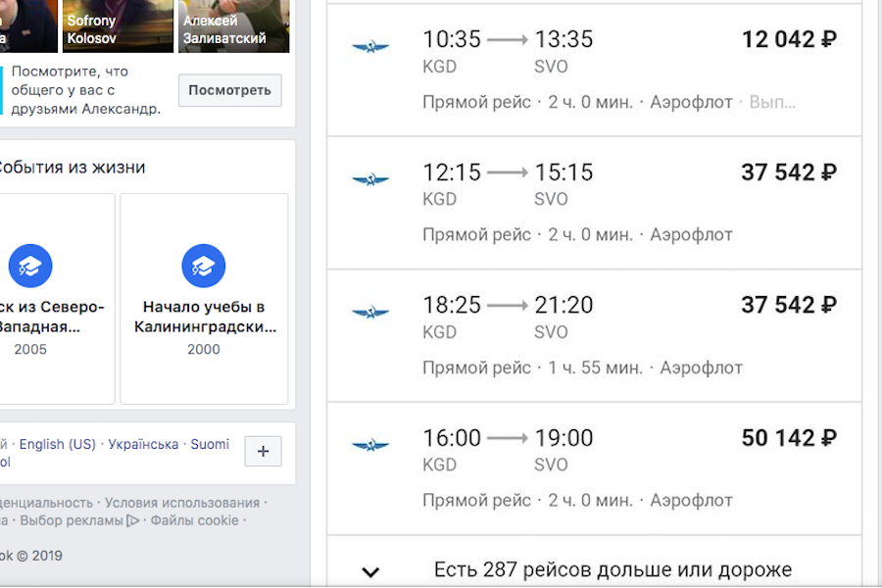Click Aeroflot logo on 18:25 flight
This screenshot has width=882, height=588.
[370, 313]
